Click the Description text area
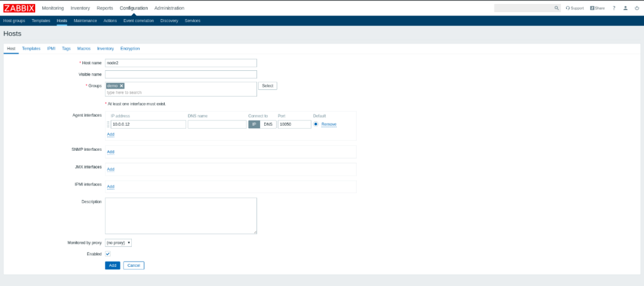Image resolution: width=644 pixels, height=286 pixels. coord(181,216)
